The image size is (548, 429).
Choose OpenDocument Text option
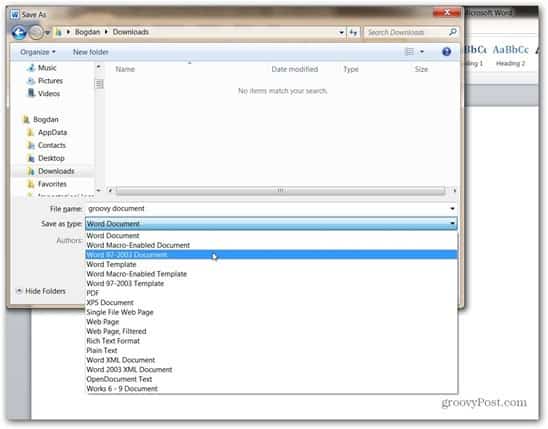tap(271, 379)
